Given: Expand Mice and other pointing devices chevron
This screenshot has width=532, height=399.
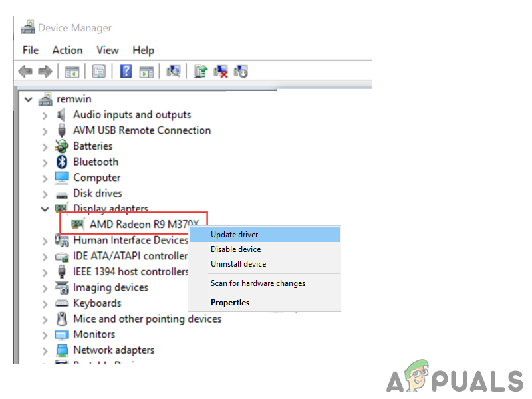Looking at the screenshot, I should (45, 320).
